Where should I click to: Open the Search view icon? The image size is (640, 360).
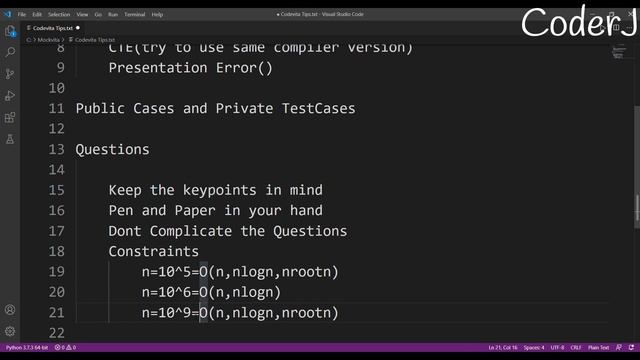[10, 52]
